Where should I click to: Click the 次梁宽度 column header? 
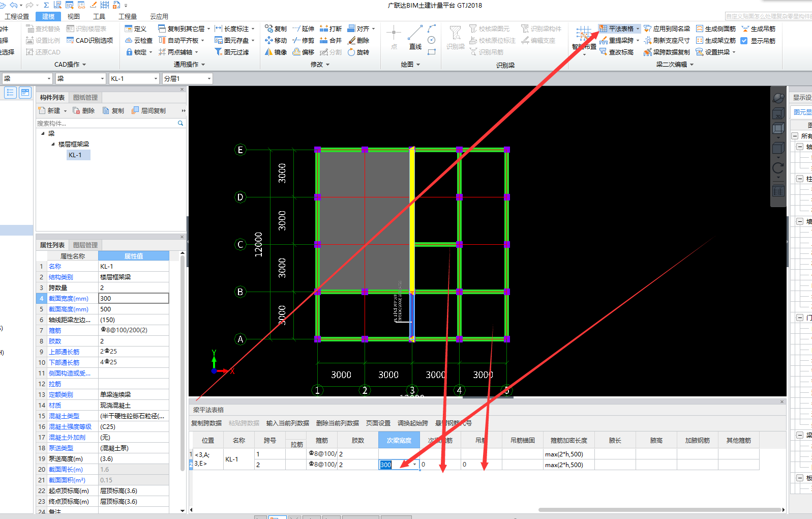tap(399, 440)
